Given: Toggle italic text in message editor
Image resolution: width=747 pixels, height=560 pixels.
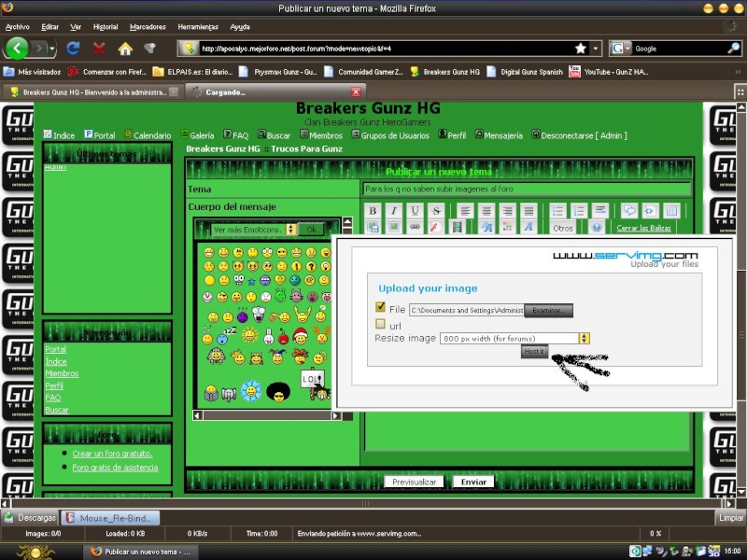Looking at the screenshot, I should (394, 211).
